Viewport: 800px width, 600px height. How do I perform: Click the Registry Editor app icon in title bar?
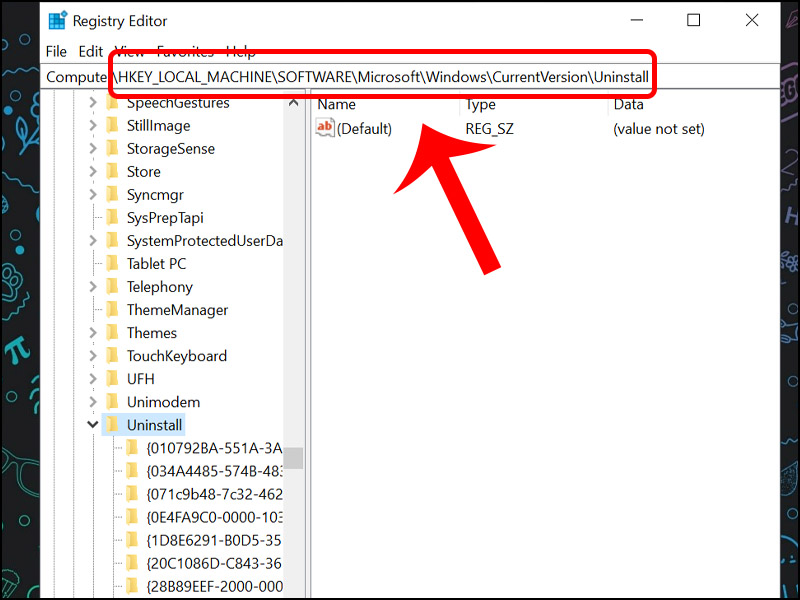click(x=58, y=21)
